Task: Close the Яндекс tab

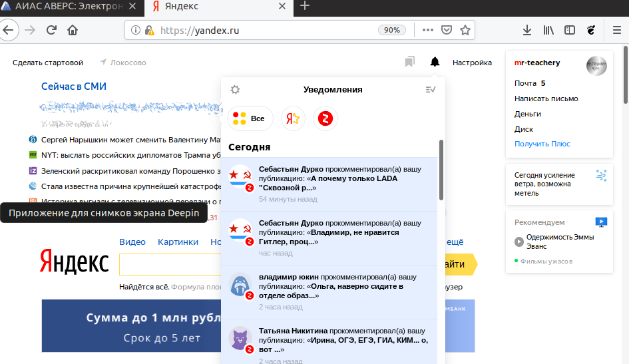Action: [282, 7]
